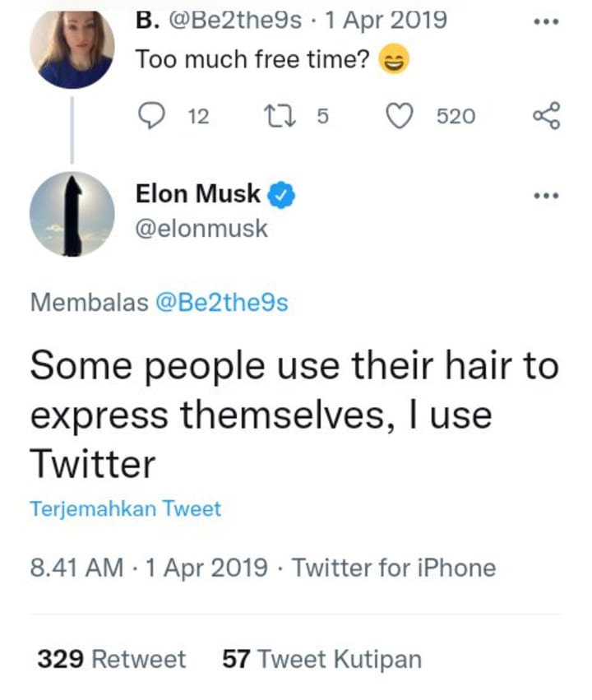Click Terjemahkan Tweet to translate
Screen dimensions: 592x700
click(x=125, y=508)
